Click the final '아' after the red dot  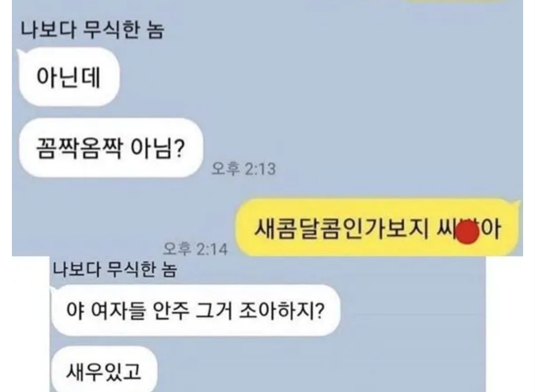tap(491, 229)
